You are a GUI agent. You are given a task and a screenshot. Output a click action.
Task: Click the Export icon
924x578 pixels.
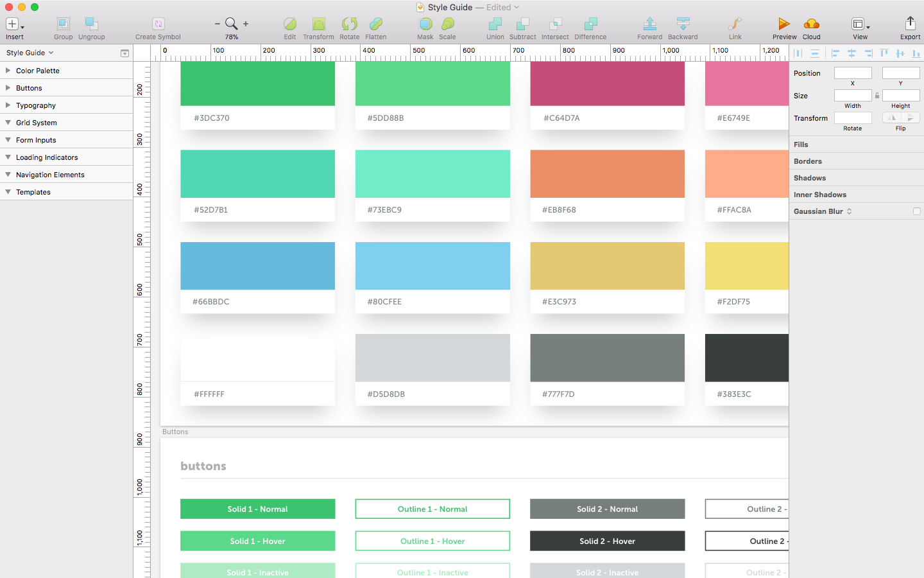coord(910,24)
